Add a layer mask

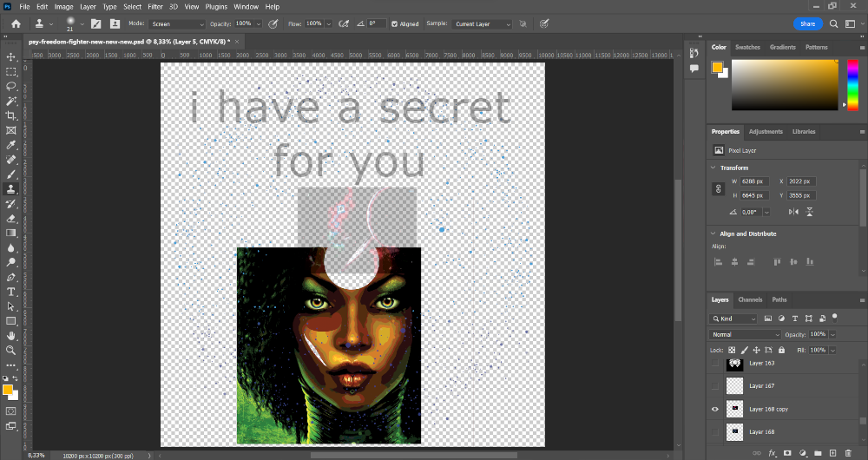(786, 453)
